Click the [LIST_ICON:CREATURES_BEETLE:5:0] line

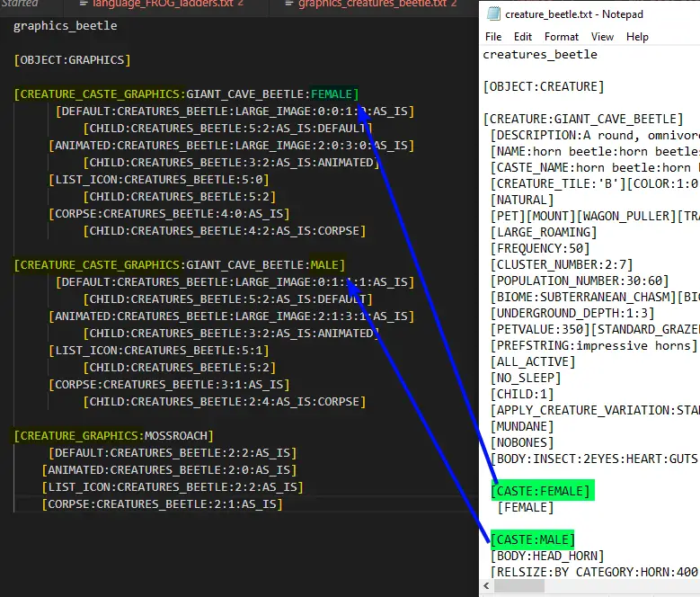pos(159,180)
